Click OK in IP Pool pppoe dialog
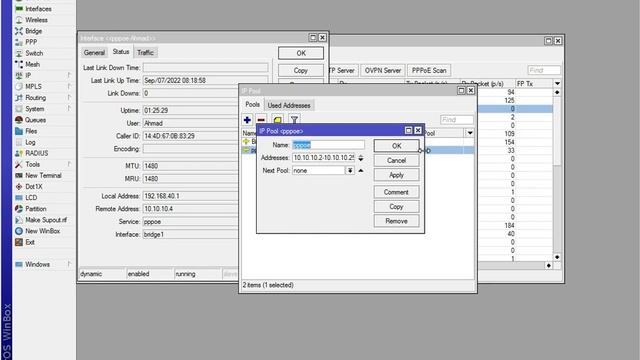 point(396,146)
